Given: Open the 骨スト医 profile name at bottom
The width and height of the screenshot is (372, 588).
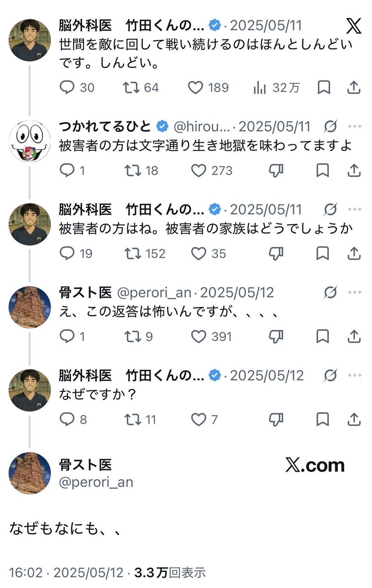Looking at the screenshot, I should pos(85,464).
